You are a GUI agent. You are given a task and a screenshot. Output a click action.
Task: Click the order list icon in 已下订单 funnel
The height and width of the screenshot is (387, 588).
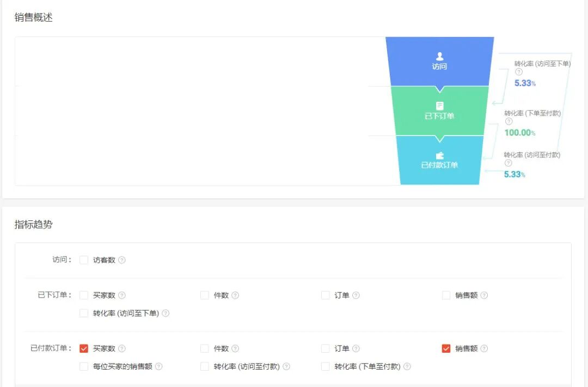click(x=440, y=105)
